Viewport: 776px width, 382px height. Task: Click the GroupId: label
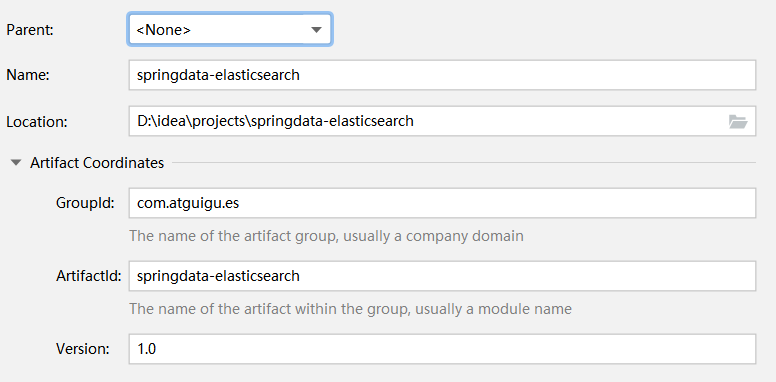tap(85, 203)
